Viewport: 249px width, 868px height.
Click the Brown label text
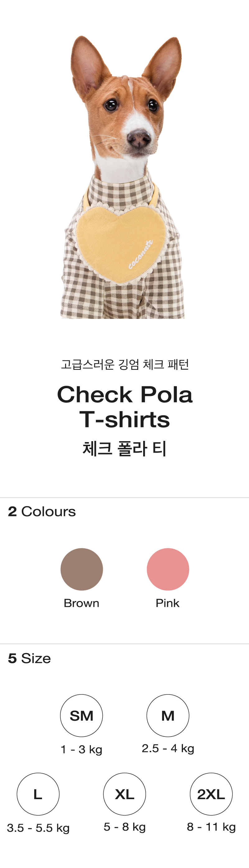[82, 603]
